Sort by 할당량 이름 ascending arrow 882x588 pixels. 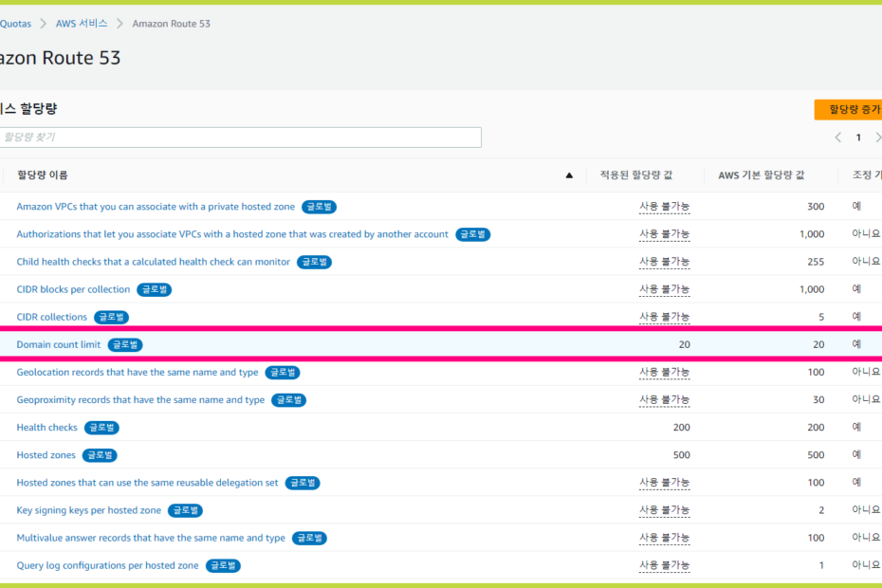point(569,175)
